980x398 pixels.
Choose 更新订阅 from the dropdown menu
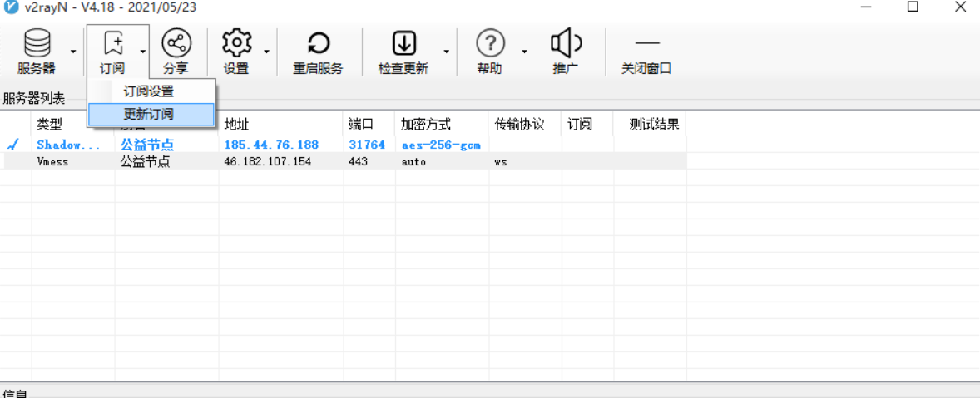click(x=152, y=114)
